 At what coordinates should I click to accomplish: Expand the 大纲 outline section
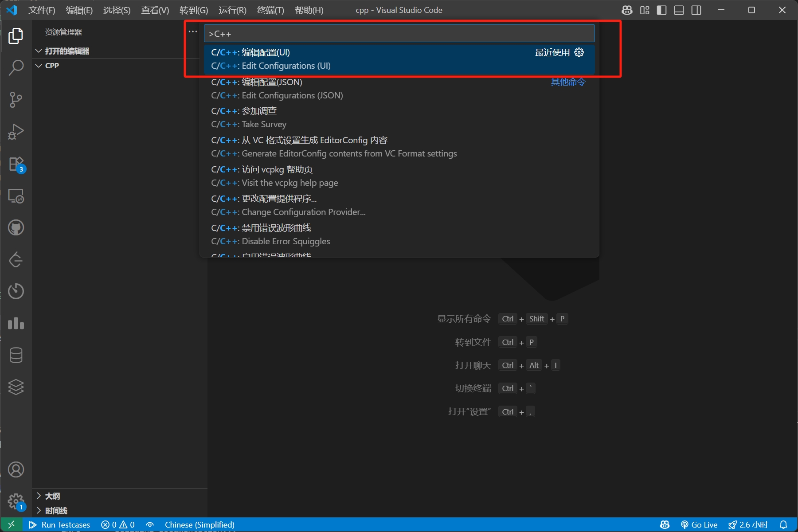point(39,496)
